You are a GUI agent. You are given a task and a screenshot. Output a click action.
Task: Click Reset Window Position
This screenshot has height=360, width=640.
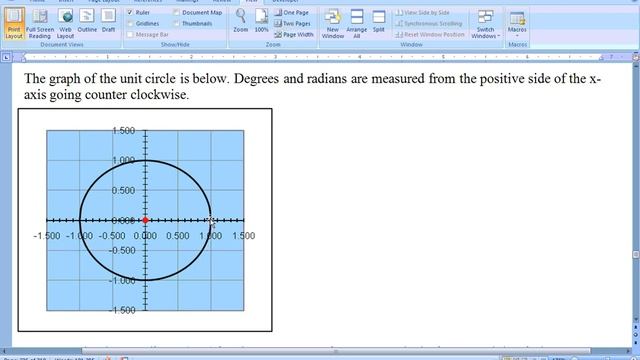pos(430,35)
